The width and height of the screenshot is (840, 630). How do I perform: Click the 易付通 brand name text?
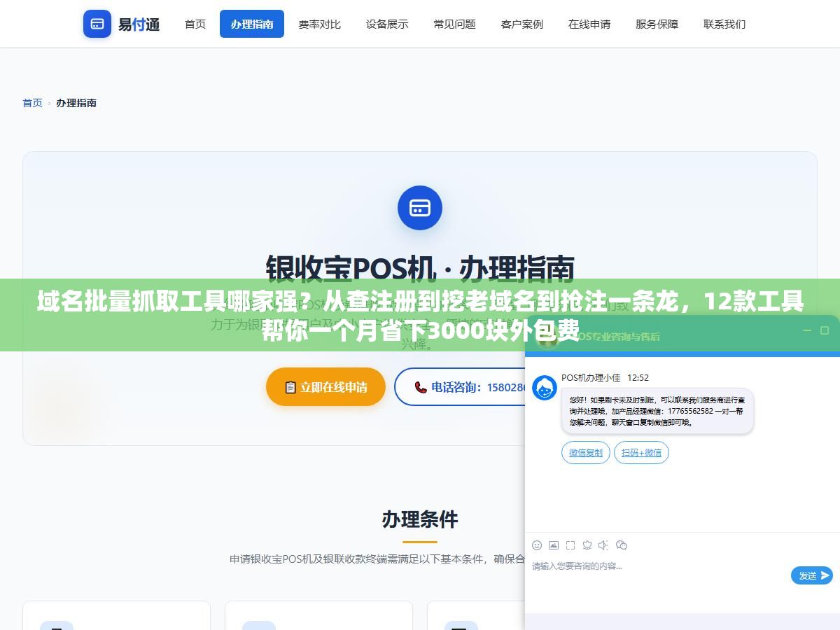click(x=139, y=24)
